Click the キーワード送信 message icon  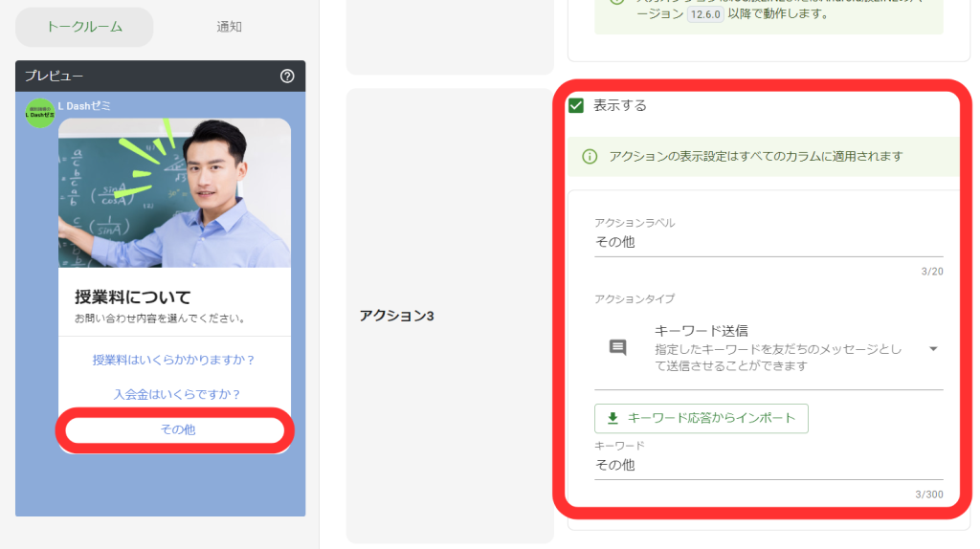[x=617, y=347]
